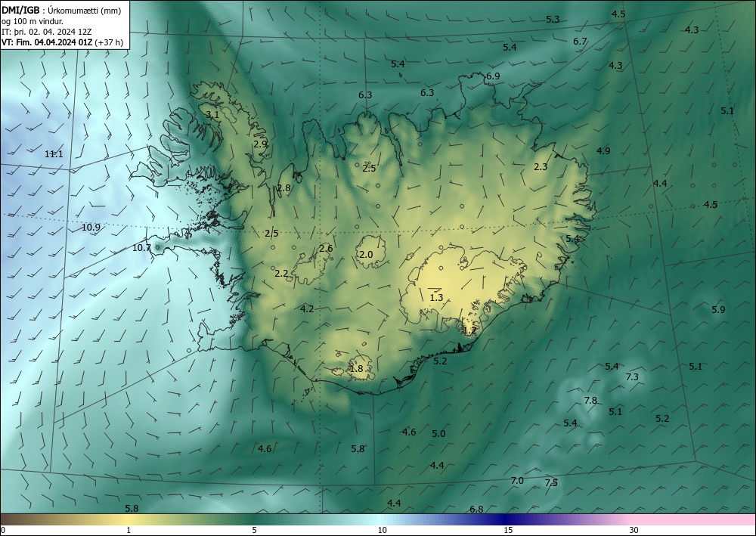Click the "30" tick on the color scale
Viewport: 756px width, 536px height.
click(634, 530)
